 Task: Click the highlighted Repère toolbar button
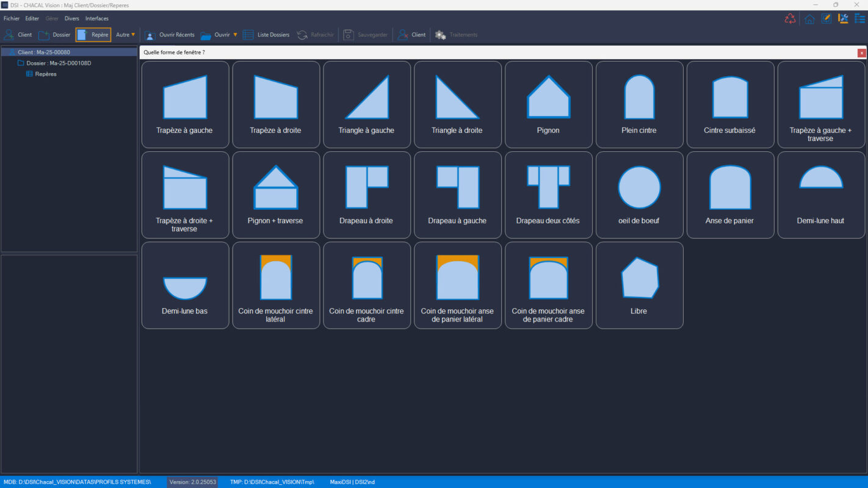93,35
